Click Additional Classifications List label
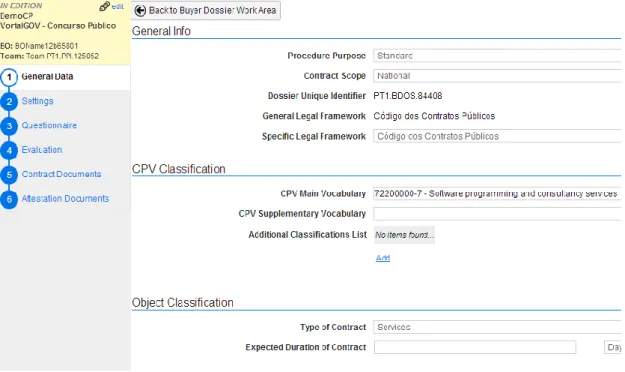This screenshot has height=372, width=625. click(x=307, y=235)
